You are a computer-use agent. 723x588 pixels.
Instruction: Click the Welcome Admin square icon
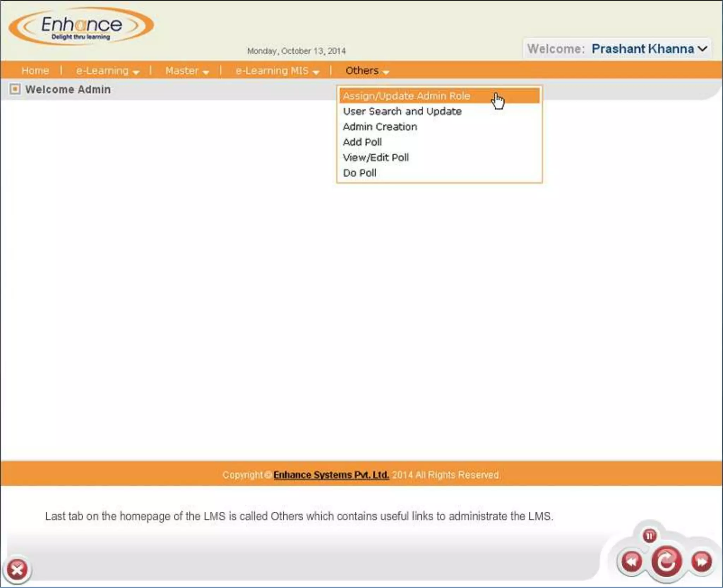(x=15, y=89)
